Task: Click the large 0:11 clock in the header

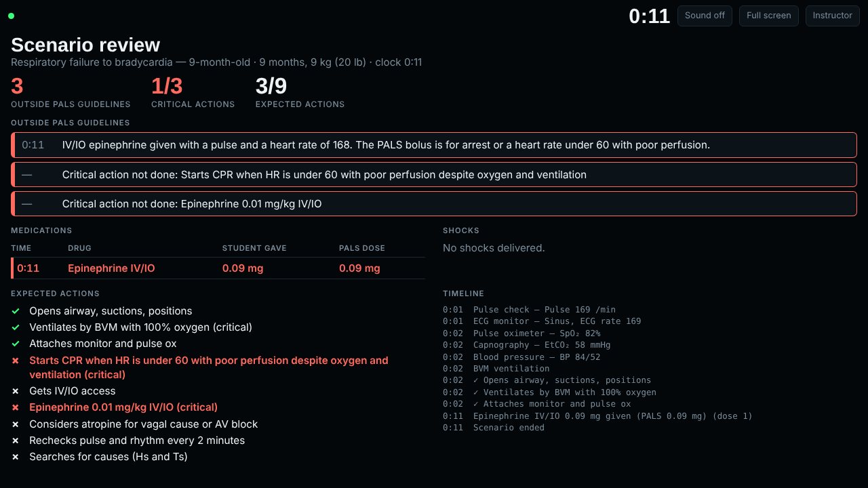Action: [x=649, y=16]
